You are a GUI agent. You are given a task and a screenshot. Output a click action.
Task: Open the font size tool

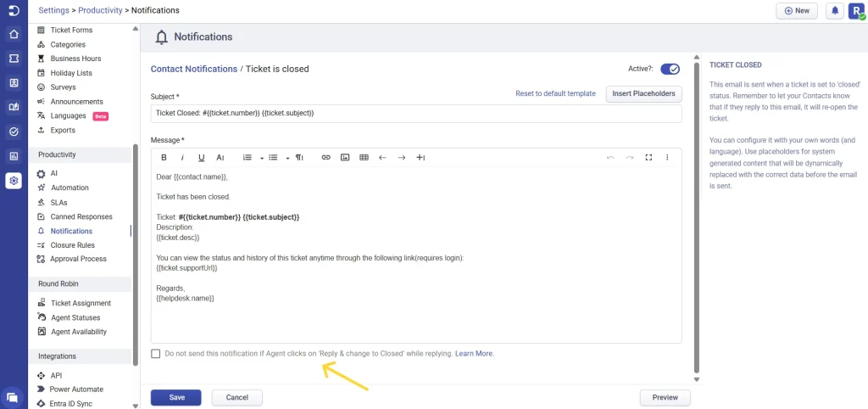(220, 158)
